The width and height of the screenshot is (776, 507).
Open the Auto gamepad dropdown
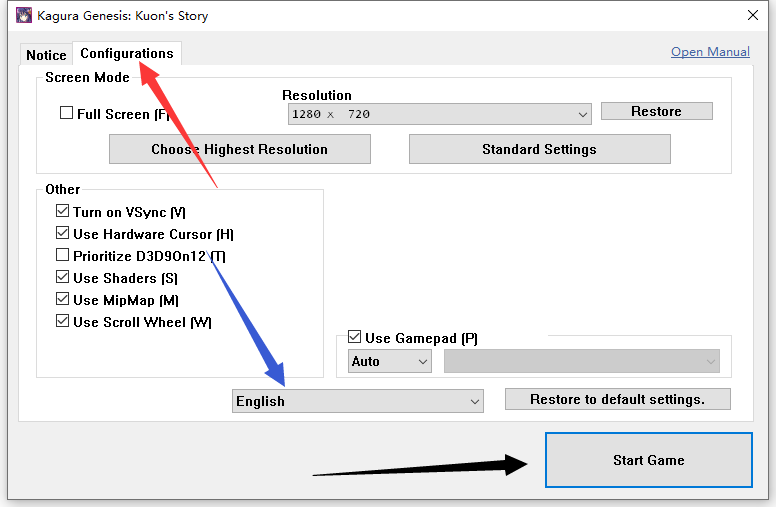coord(389,361)
